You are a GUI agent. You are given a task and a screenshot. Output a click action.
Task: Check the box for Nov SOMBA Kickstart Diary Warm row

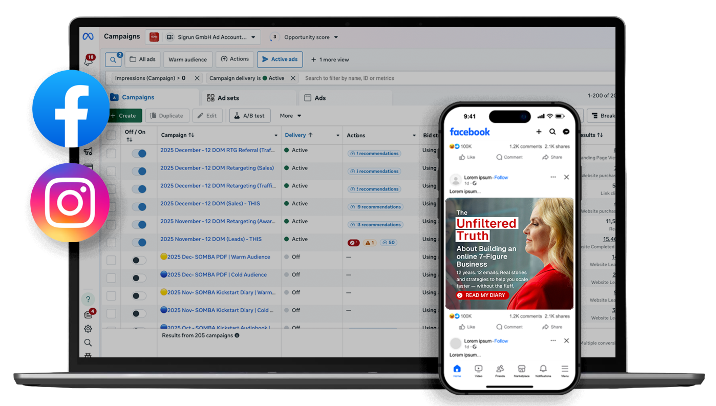click(111, 296)
